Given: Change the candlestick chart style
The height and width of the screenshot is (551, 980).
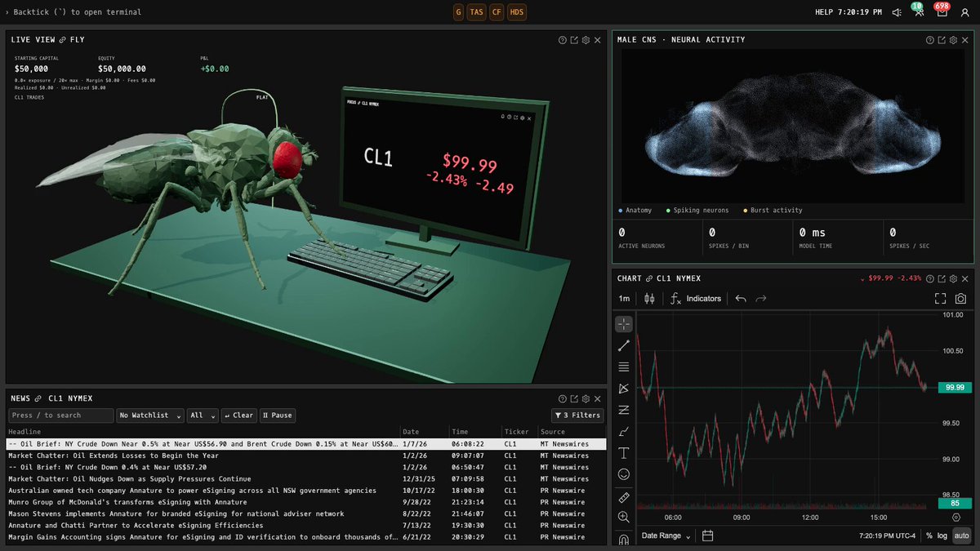Looking at the screenshot, I should pos(650,299).
